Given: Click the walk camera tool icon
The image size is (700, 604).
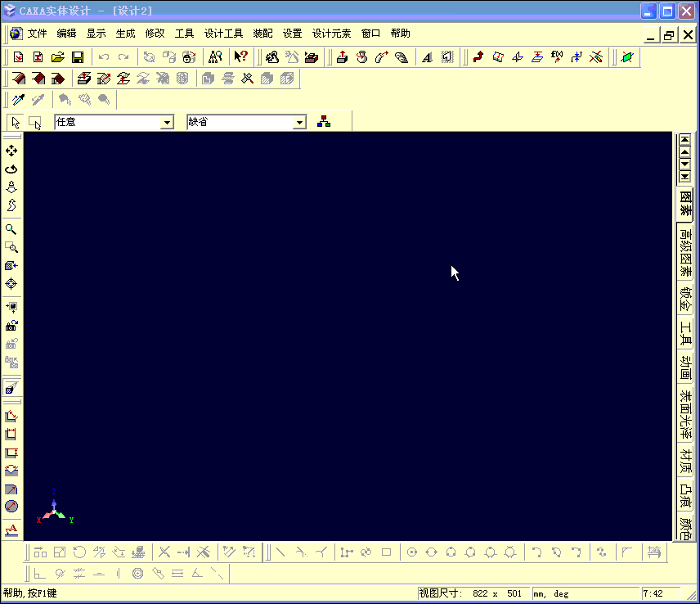Looking at the screenshot, I should [11, 205].
